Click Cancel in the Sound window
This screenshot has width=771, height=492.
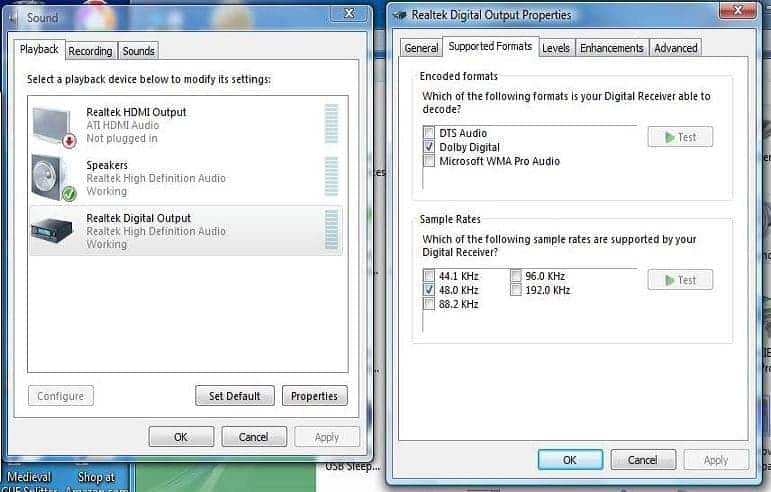tap(254, 437)
